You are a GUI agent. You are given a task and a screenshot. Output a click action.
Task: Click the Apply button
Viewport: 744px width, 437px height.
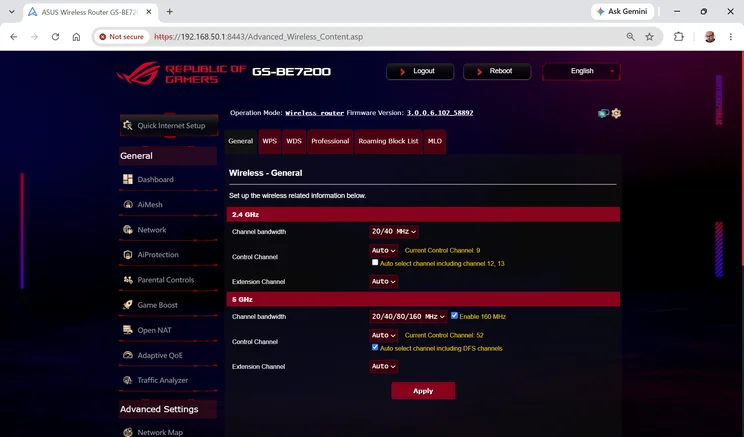tap(423, 391)
